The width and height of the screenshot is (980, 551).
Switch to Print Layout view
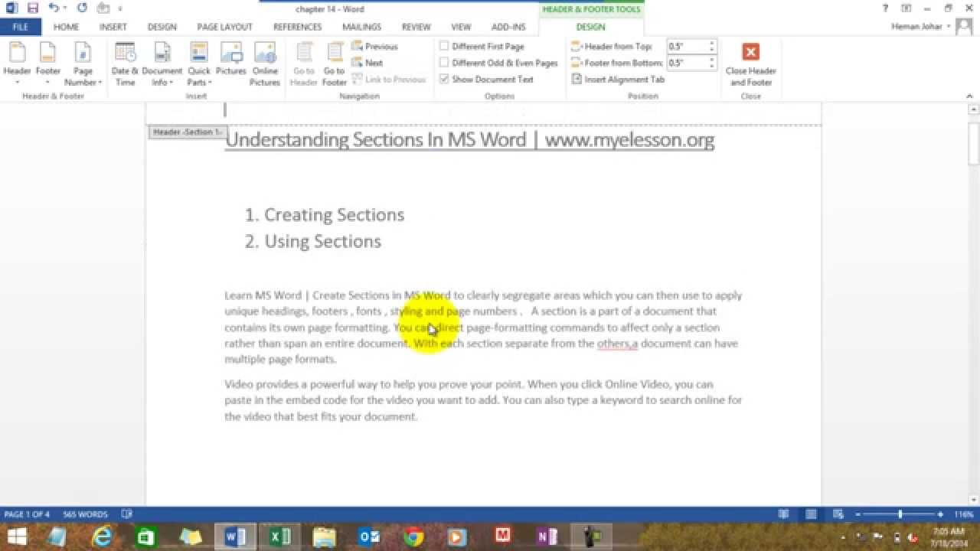tap(811, 514)
